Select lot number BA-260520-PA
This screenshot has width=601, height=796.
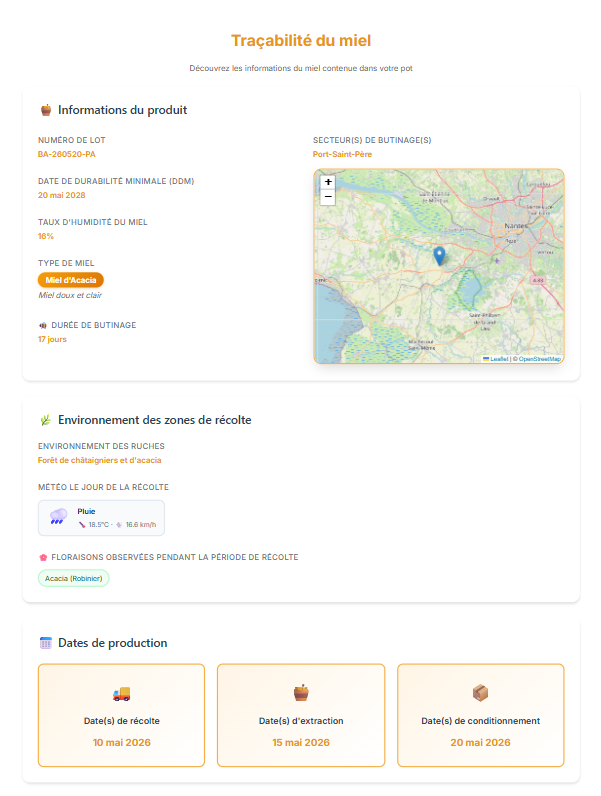[x=66, y=154]
